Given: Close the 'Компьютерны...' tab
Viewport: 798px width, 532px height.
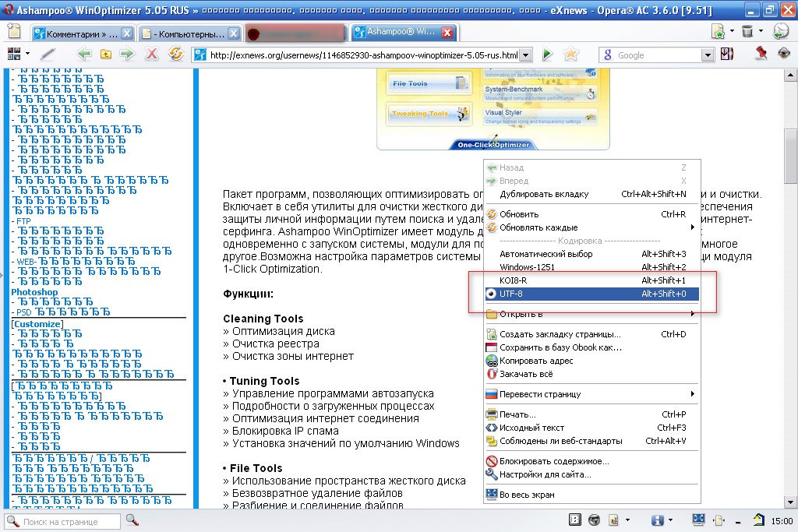Looking at the screenshot, I should click(233, 33).
